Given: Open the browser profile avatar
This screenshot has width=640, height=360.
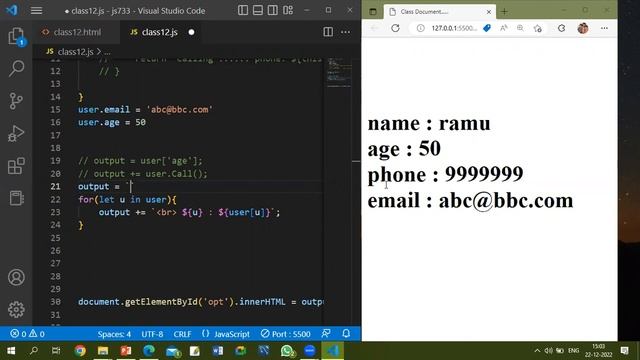Looking at the screenshot, I should [x=583, y=28].
